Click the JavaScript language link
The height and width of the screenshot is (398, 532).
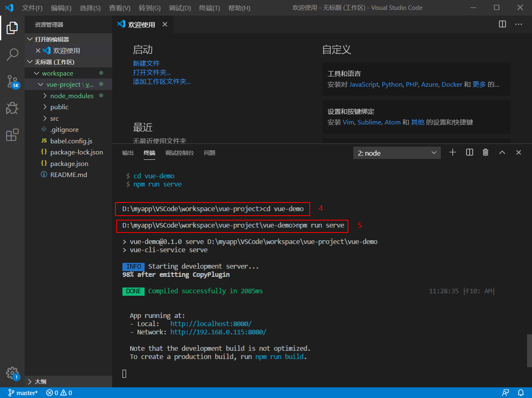tap(364, 84)
